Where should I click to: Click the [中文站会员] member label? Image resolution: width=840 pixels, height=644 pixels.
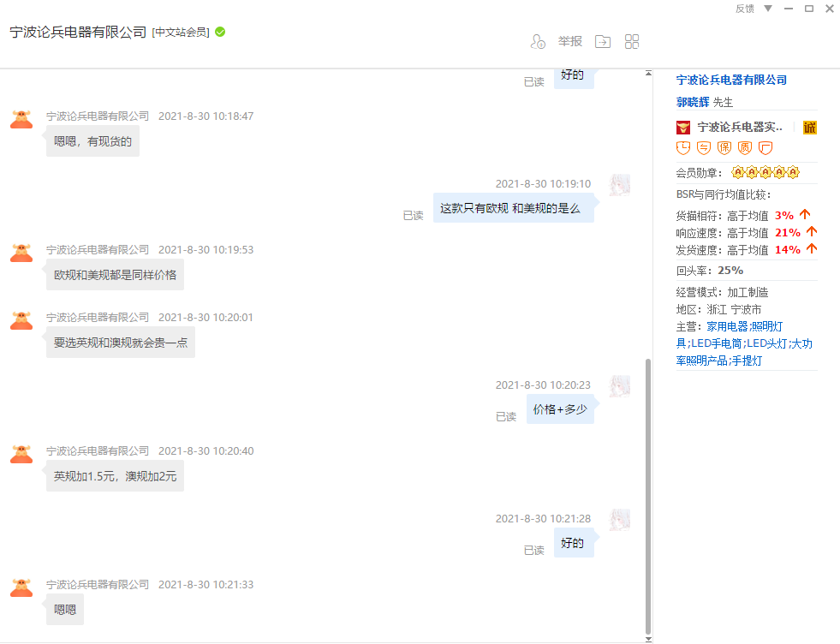[181, 33]
